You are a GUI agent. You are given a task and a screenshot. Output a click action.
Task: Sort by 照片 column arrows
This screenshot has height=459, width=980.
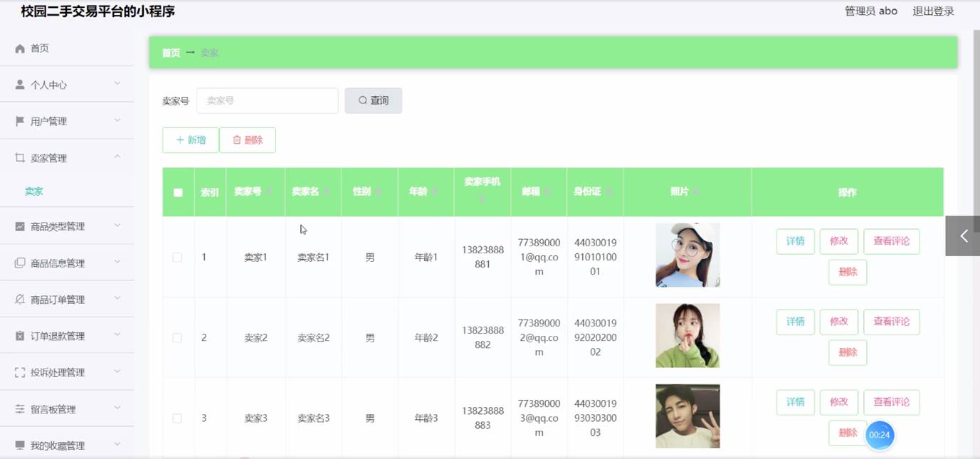(x=696, y=192)
